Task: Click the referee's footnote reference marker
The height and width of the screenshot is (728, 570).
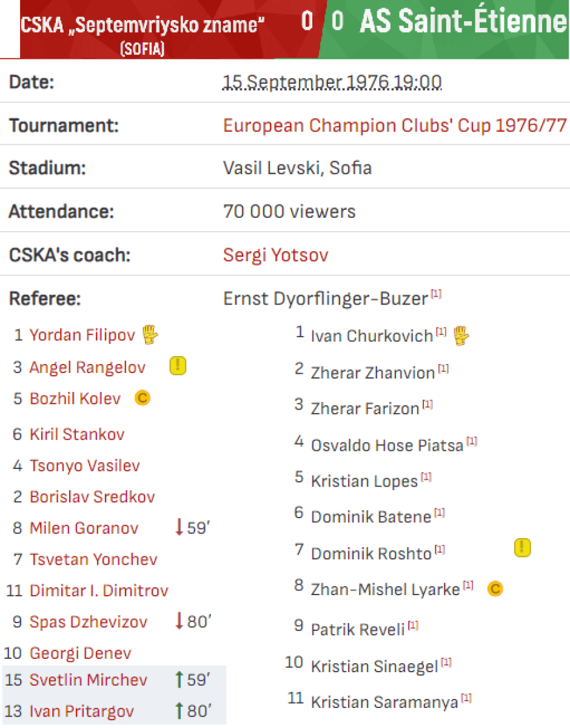Action: pyautogui.click(x=436, y=295)
